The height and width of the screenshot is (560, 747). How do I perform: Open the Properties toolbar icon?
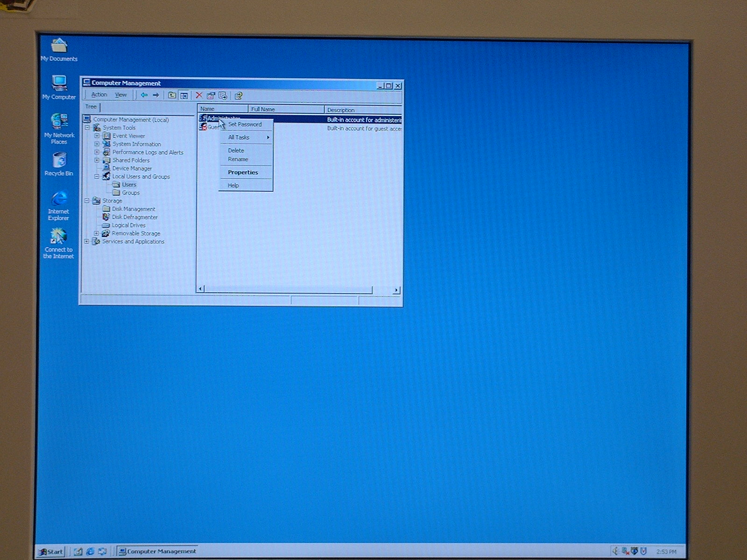click(x=211, y=96)
